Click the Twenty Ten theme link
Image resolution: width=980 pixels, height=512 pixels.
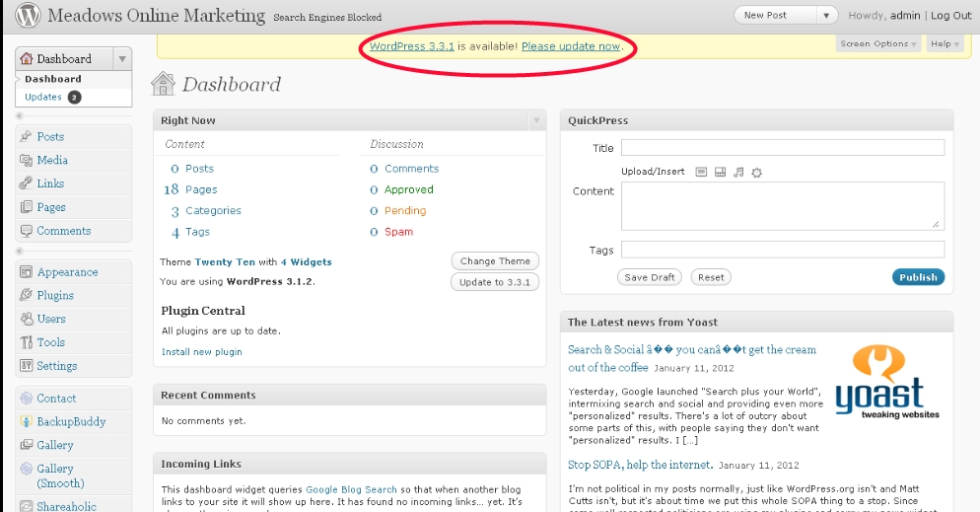coord(225,262)
